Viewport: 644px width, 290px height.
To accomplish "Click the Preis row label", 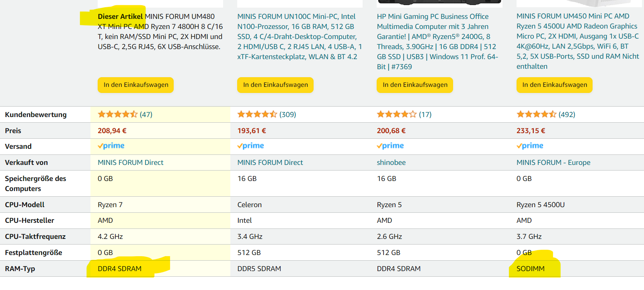I will (x=13, y=131).
